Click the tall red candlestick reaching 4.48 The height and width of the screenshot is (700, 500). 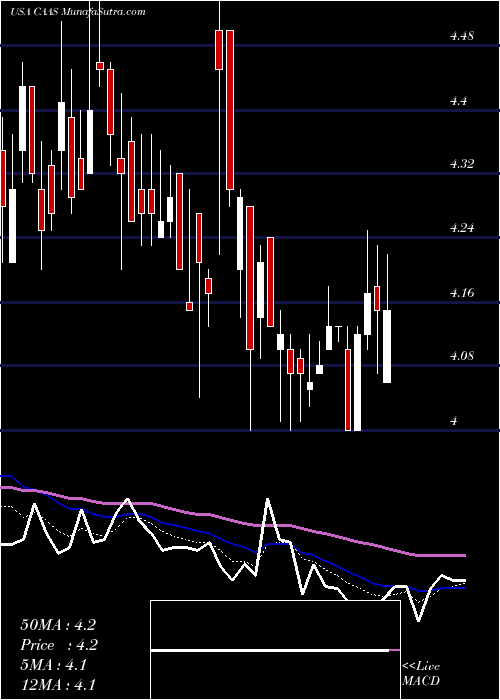[230, 110]
